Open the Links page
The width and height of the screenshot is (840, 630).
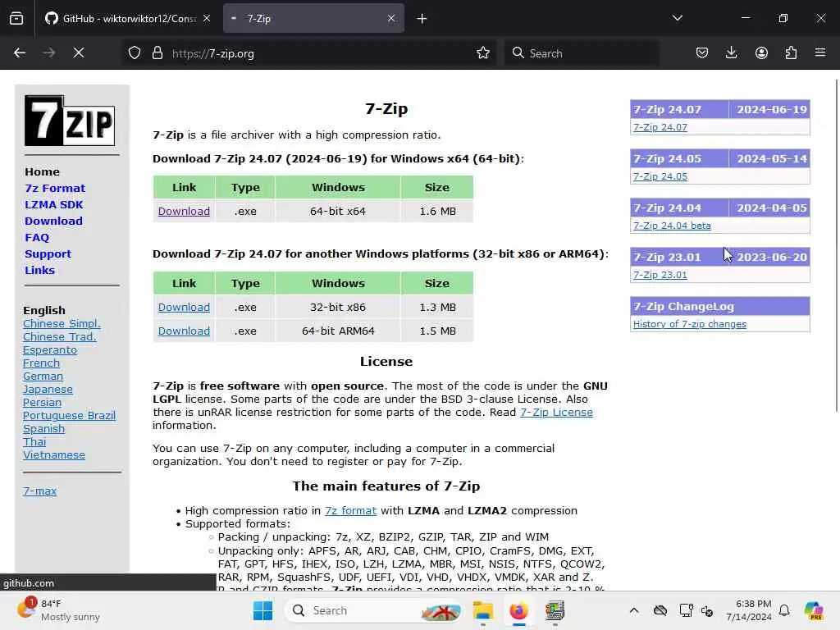pos(39,271)
